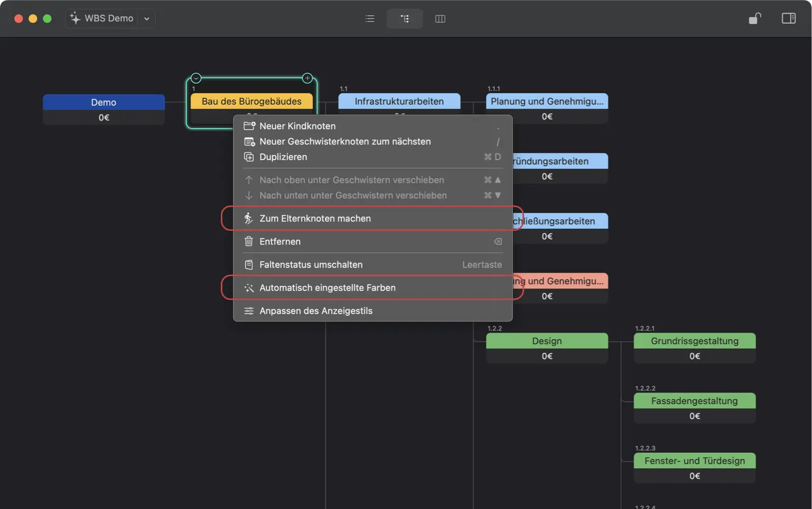Viewport: 812px width, 509px height.
Task: Toggle fold state via Faltenstatus umschalten
Action: (x=311, y=265)
